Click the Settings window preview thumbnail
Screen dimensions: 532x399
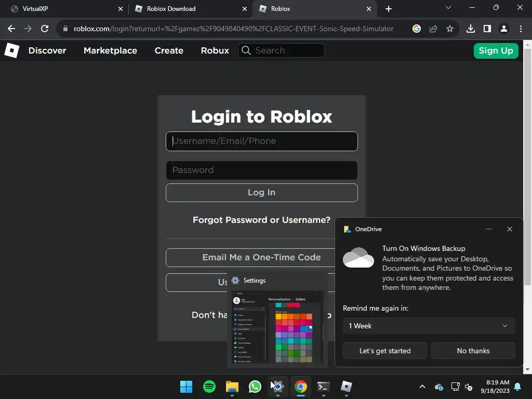click(x=277, y=327)
